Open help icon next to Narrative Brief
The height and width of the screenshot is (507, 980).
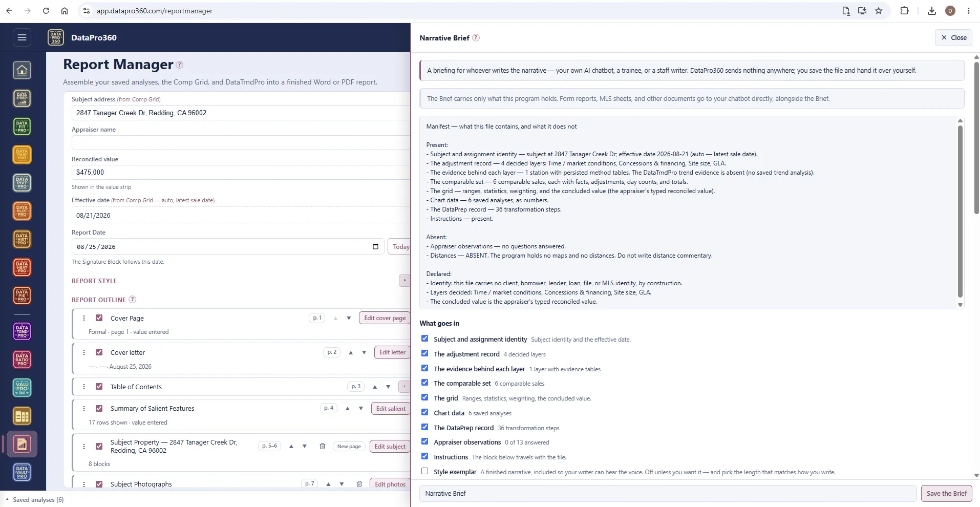tap(476, 38)
